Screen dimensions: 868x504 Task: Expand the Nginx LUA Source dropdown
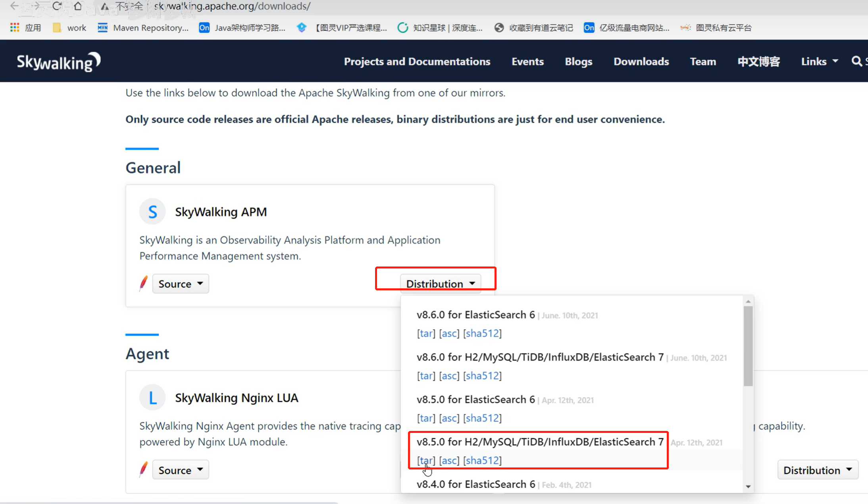181,470
